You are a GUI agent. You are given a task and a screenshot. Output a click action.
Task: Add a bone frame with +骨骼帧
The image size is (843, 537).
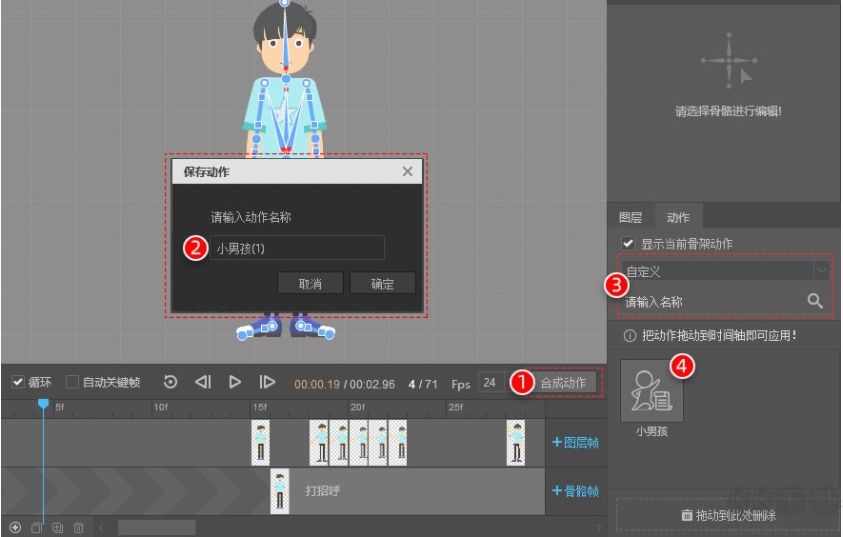pyautogui.click(x=575, y=491)
